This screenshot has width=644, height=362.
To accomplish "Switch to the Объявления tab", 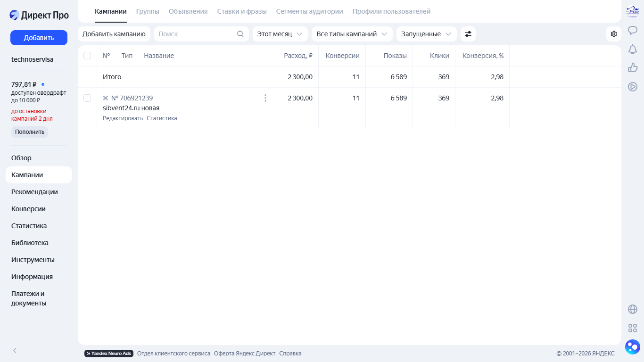I will click(x=188, y=11).
